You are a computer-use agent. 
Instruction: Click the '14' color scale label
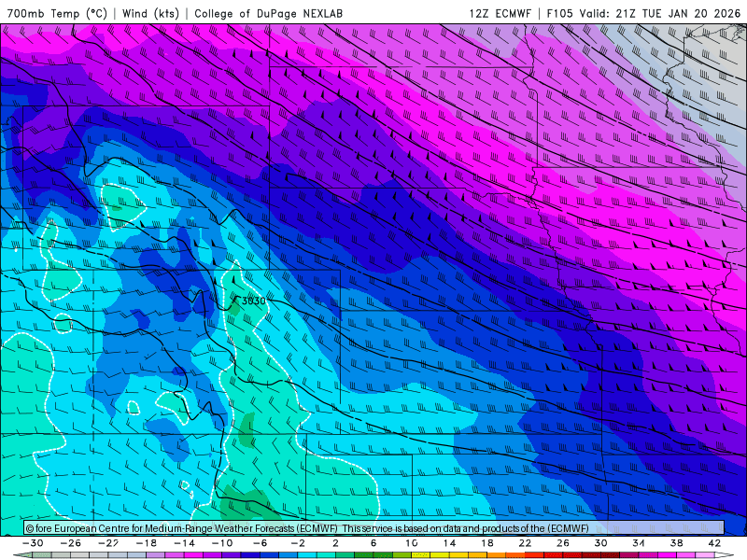click(x=449, y=543)
